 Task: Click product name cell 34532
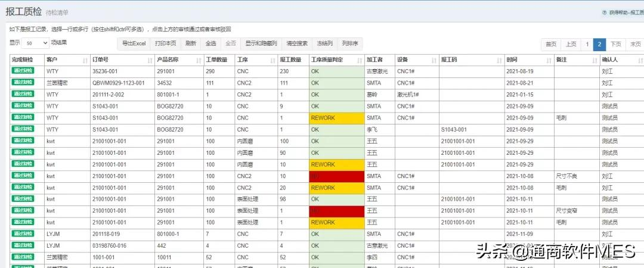pos(165,83)
